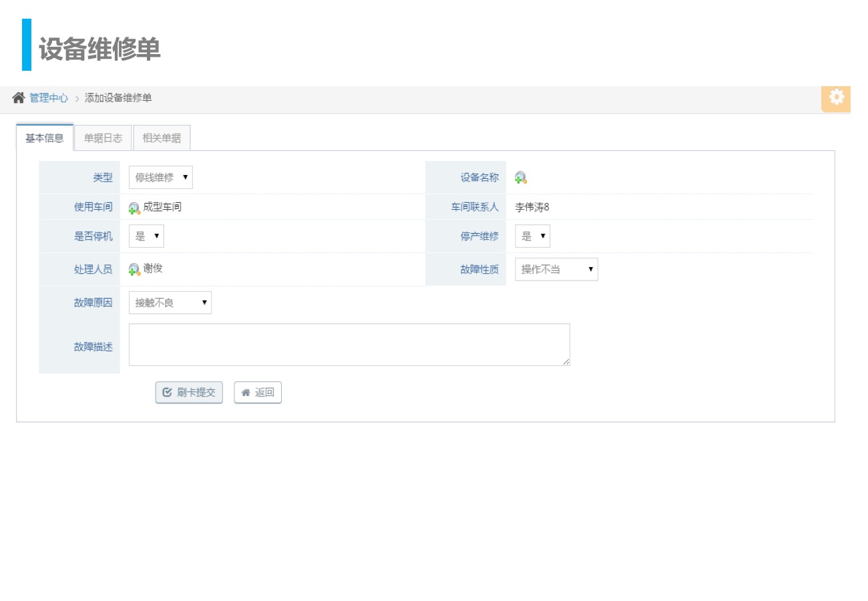Screen dimensions: 868x601
Task: Open the 相关单据 tab
Action: [x=162, y=139]
